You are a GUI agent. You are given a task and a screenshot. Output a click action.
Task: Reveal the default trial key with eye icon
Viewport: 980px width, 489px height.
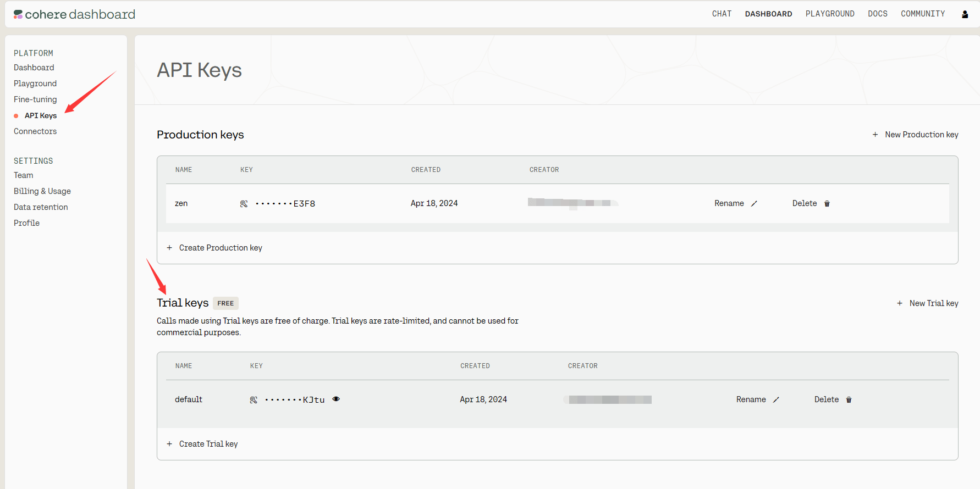click(336, 399)
